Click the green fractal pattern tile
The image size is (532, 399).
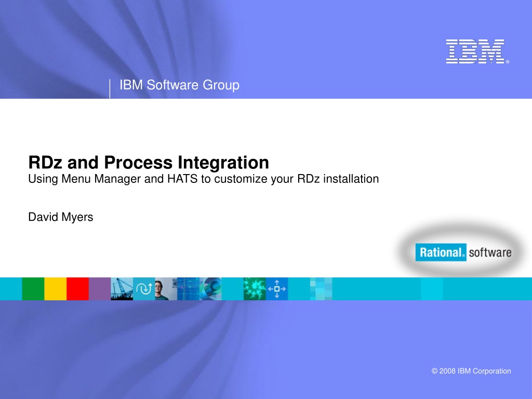[x=255, y=289]
